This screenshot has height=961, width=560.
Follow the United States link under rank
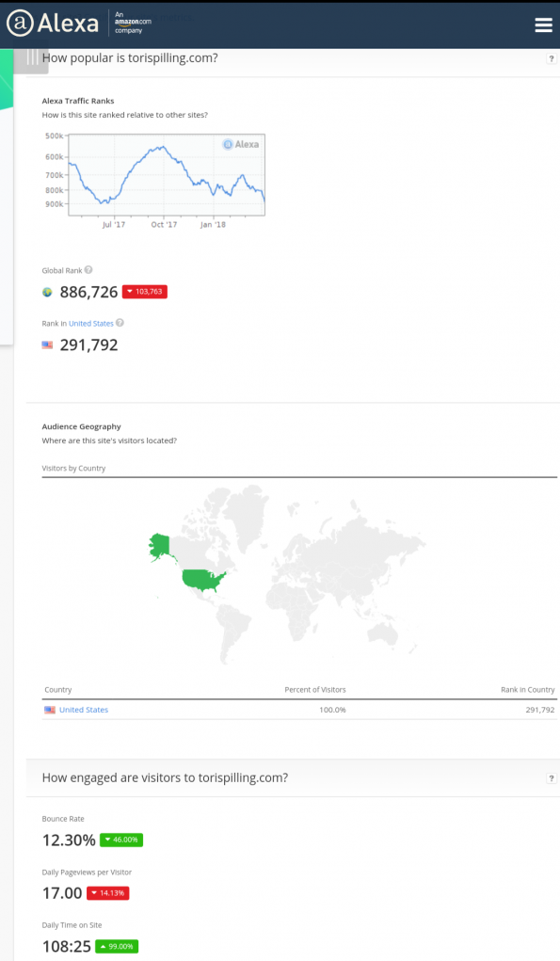[x=90, y=323]
